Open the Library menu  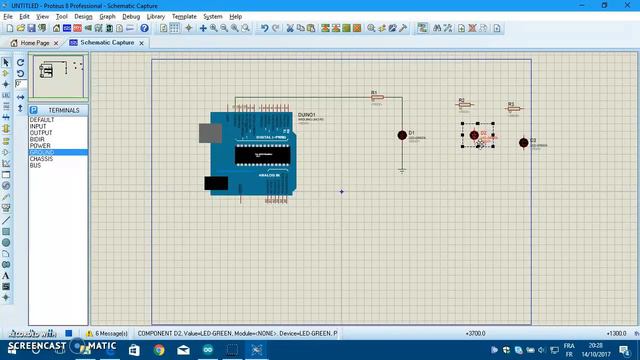pyautogui.click(x=156, y=17)
